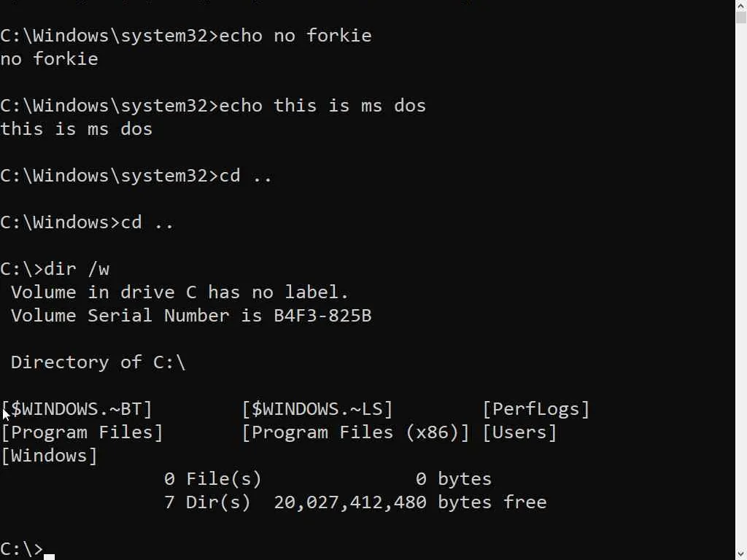Click the [$WINDOWS.~BT] directory entry
This screenshot has width=747, height=560.
77,409
